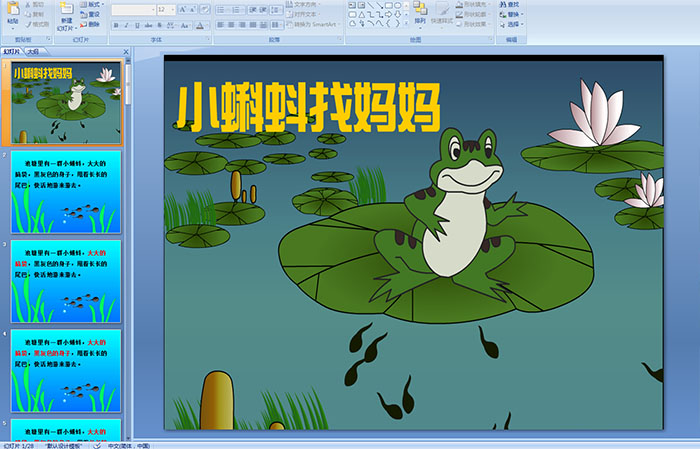Open the columns dropdown
The width and height of the screenshot is (700, 449).
[277, 25]
